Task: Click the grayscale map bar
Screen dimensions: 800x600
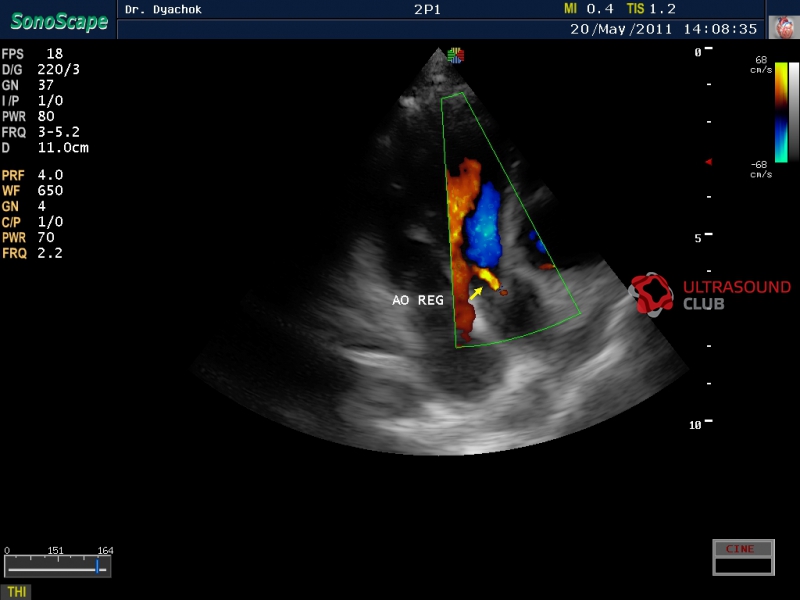Action: 794,113
